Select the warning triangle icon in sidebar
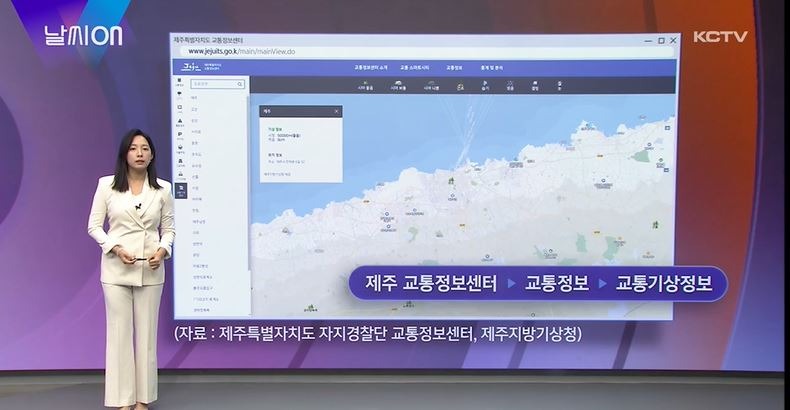Image resolution: width=790 pixels, height=410 pixels. click(x=180, y=122)
